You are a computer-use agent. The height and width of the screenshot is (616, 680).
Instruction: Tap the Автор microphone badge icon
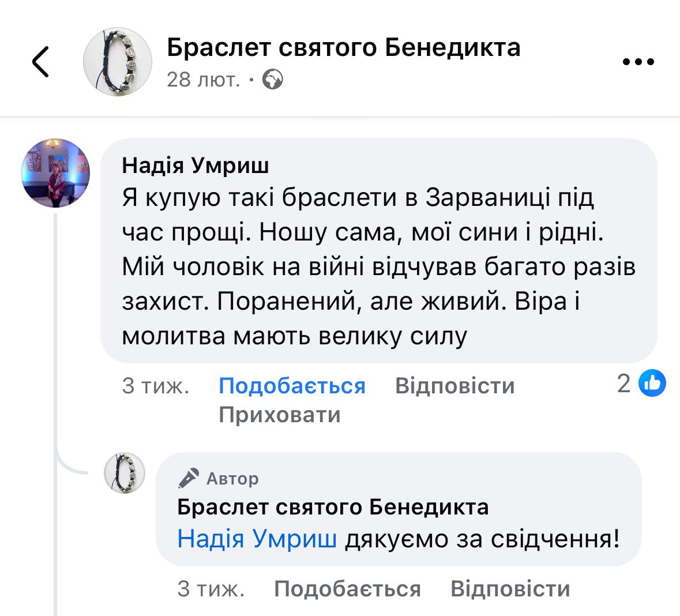[189, 478]
